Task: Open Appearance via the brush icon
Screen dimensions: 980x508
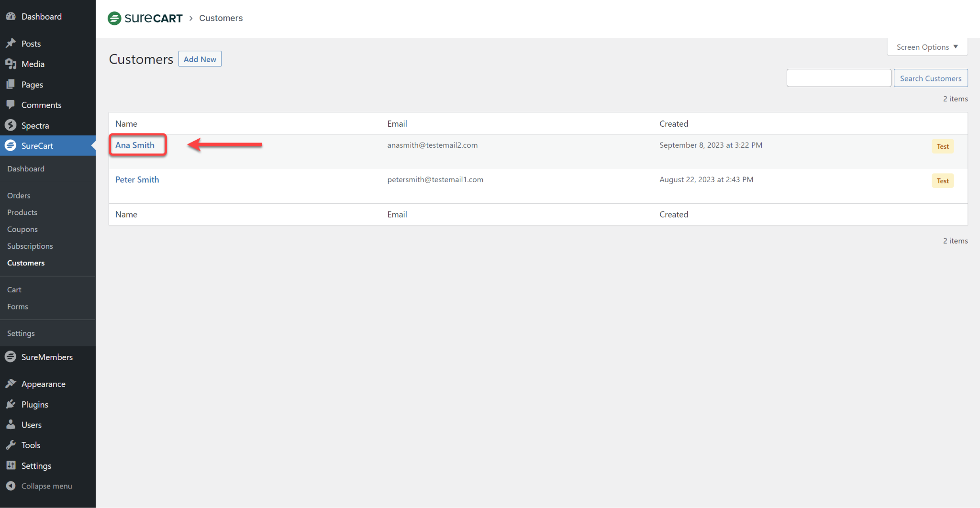Action: coord(11,384)
